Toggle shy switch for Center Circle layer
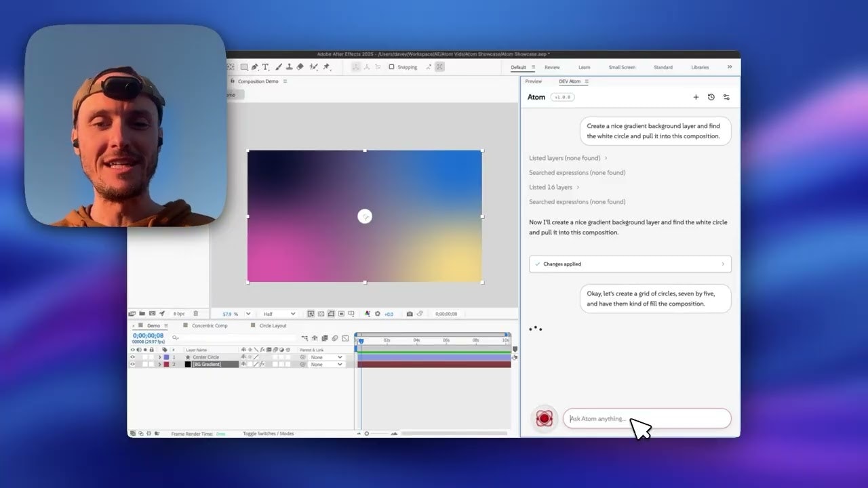This screenshot has height=488, width=868. coord(243,357)
